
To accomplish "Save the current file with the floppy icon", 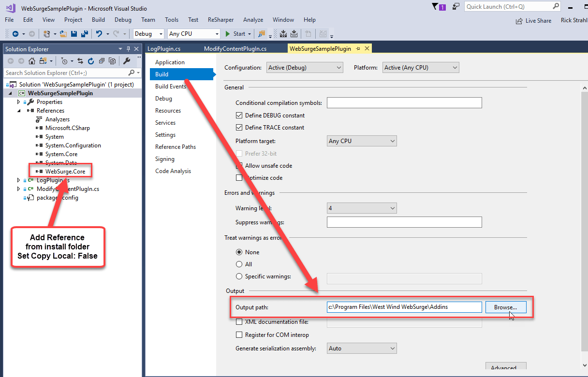I will [74, 34].
